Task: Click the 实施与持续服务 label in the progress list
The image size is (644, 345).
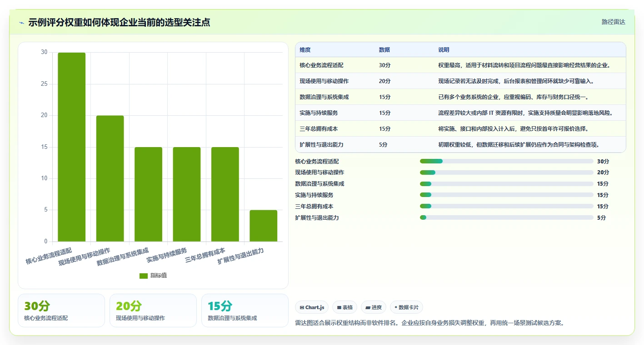Action: tap(314, 195)
